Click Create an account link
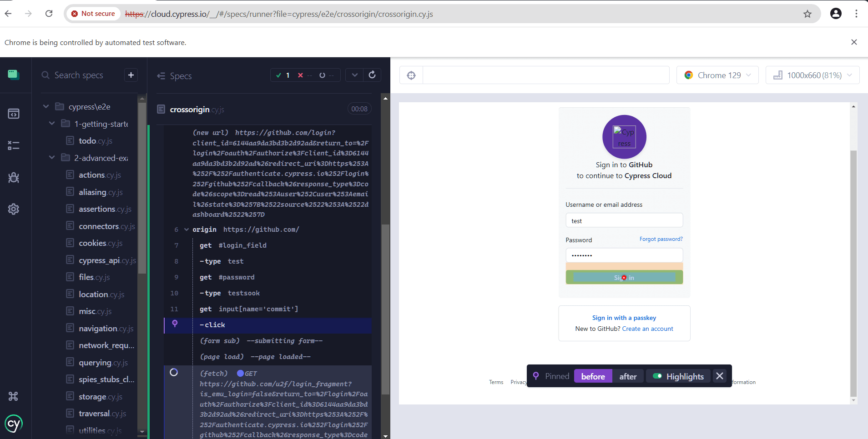 (x=648, y=329)
